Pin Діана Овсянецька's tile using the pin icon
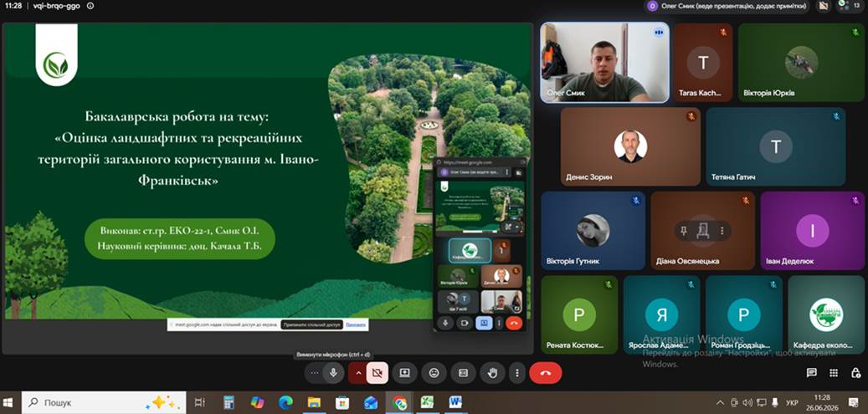The height and width of the screenshot is (414, 868). [683, 231]
